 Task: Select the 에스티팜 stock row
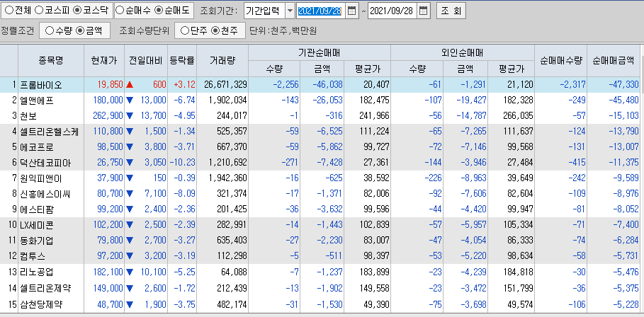point(320,209)
